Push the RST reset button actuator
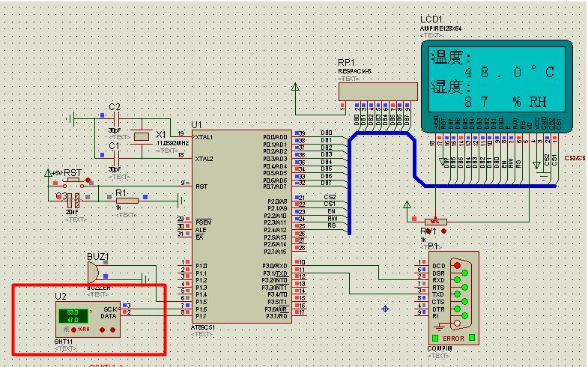 [x=73, y=181]
